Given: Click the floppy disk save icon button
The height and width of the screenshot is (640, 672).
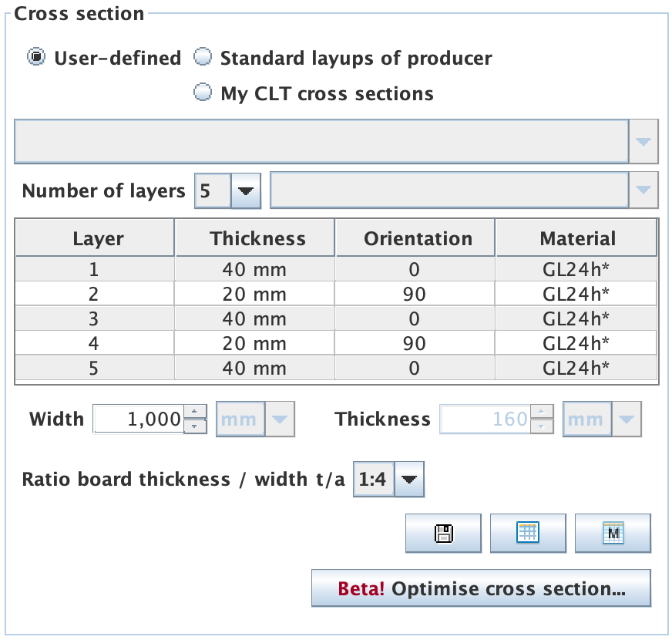Looking at the screenshot, I should [443, 533].
